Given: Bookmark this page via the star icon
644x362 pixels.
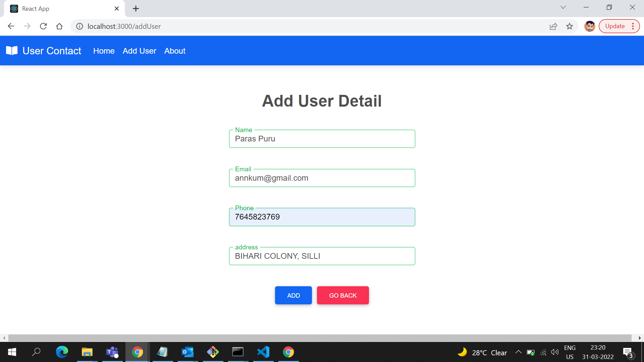Looking at the screenshot, I should pos(570,26).
